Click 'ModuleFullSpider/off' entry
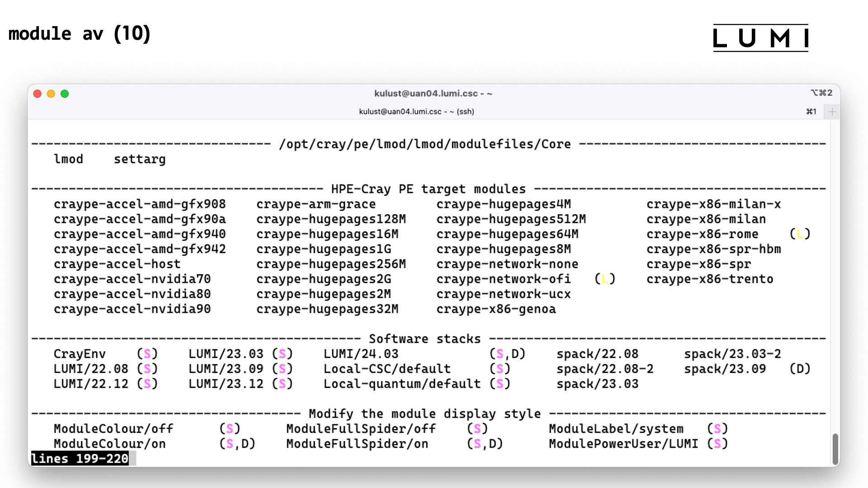The image size is (868, 488). point(361,429)
